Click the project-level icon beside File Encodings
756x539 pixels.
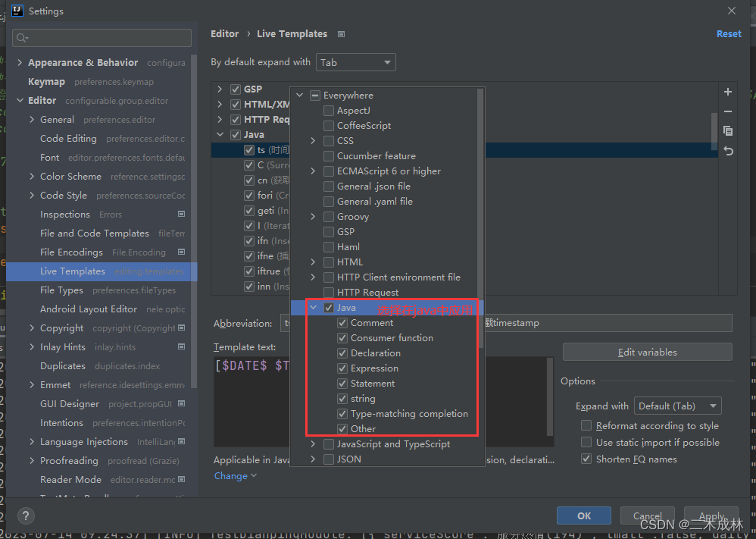click(181, 252)
